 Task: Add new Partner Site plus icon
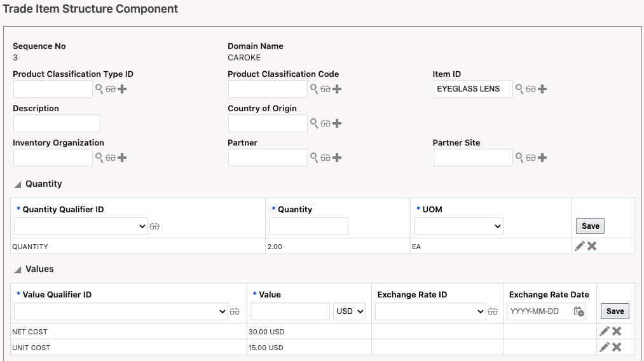point(542,158)
